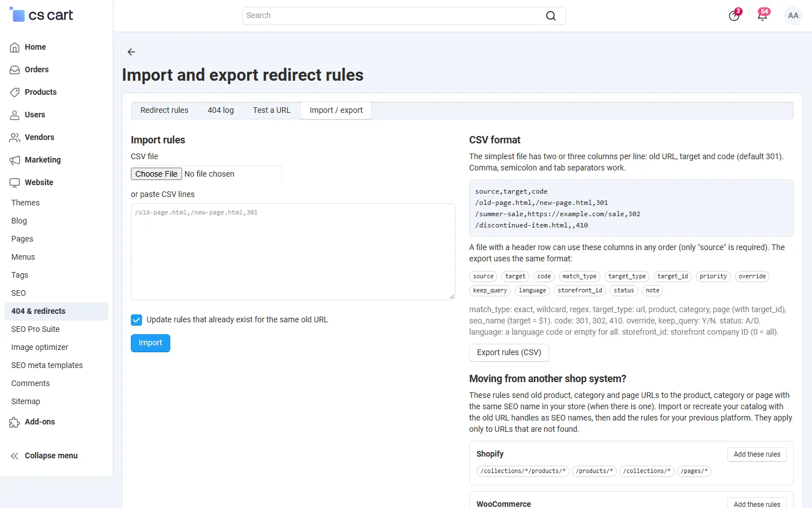The image size is (812, 508).
Task: Add these rules for Shopify
Action: (x=757, y=454)
